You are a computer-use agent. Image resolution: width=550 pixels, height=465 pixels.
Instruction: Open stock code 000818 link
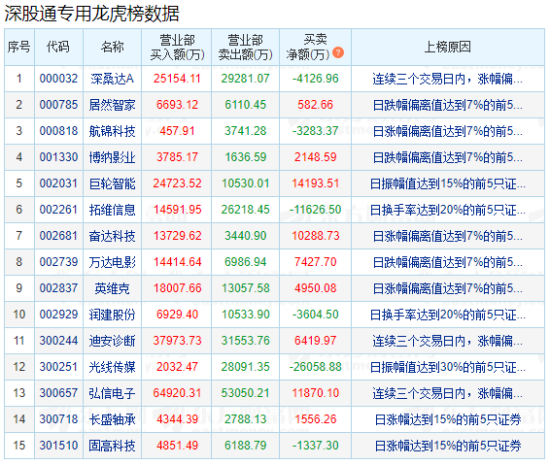pyautogui.click(x=59, y=131)
